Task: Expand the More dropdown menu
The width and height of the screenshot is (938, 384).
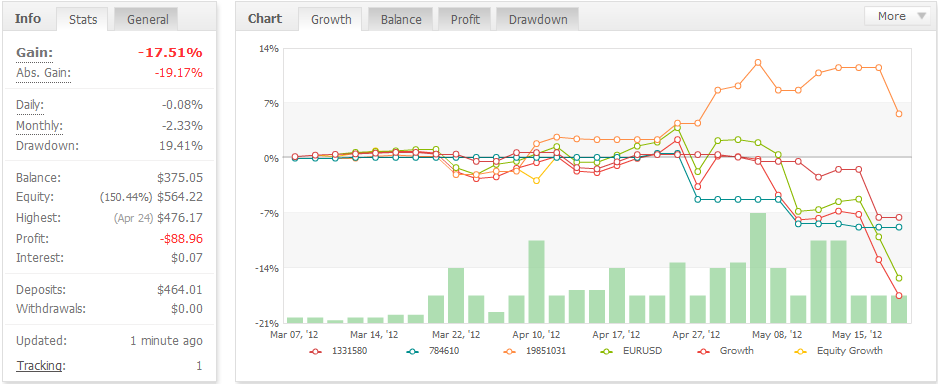Action: coord(897,16)
